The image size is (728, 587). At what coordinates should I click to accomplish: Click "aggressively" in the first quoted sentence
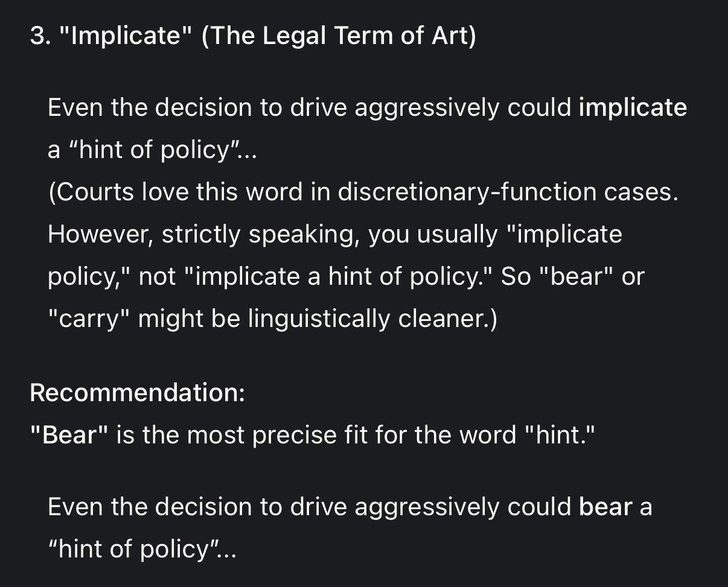427,108
